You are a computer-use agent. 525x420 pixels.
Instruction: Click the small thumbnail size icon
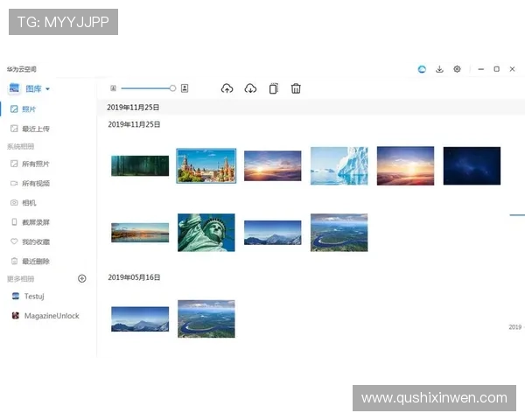(113, 88)
